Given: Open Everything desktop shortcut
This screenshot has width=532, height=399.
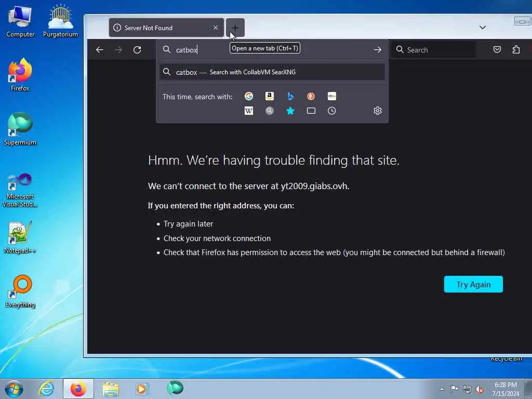Looking at the screenshot, I should click(20, 291).
